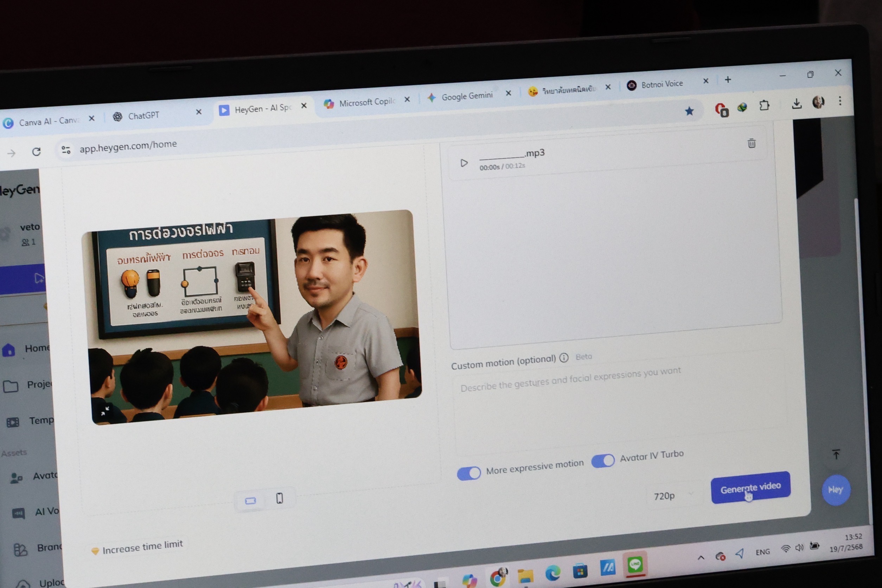Bookmark page with star icon

click(x=689, y=111)
